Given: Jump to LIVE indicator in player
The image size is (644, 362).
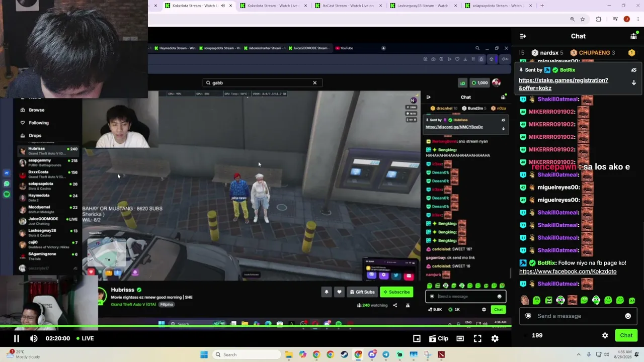Looking at the screenshot, I should (85, 338).
